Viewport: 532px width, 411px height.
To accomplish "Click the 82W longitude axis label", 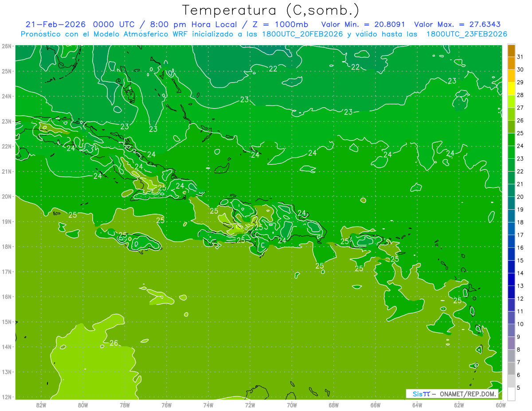I will 41,405.
